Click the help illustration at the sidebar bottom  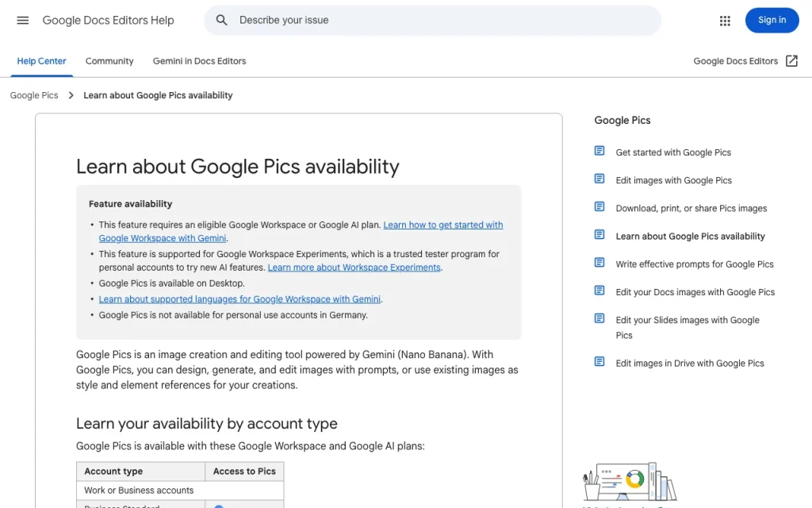629,482
